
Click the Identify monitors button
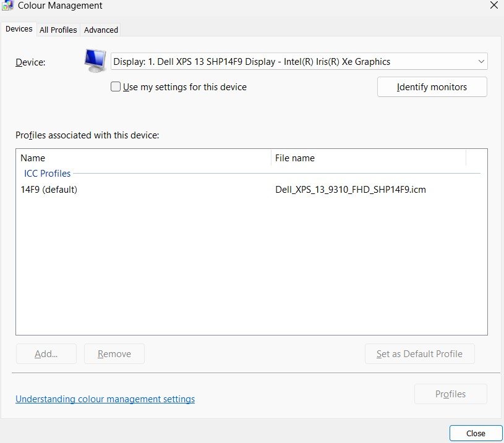[432, 87]
